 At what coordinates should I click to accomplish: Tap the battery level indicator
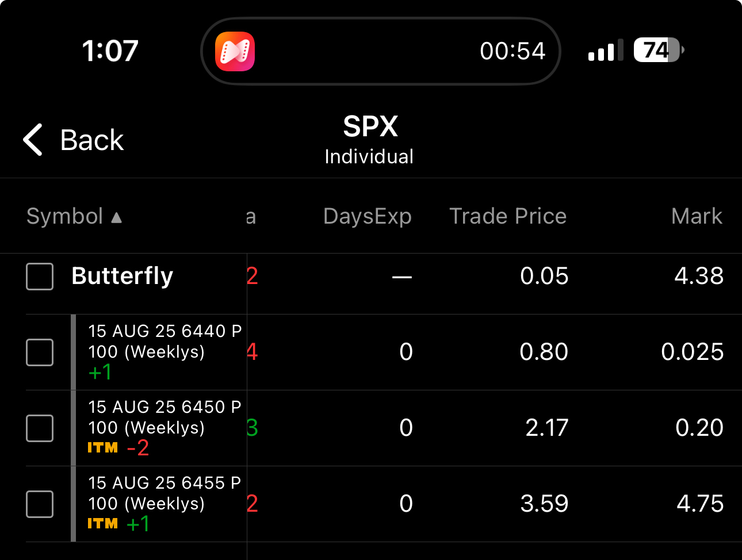tap(657, 51)
